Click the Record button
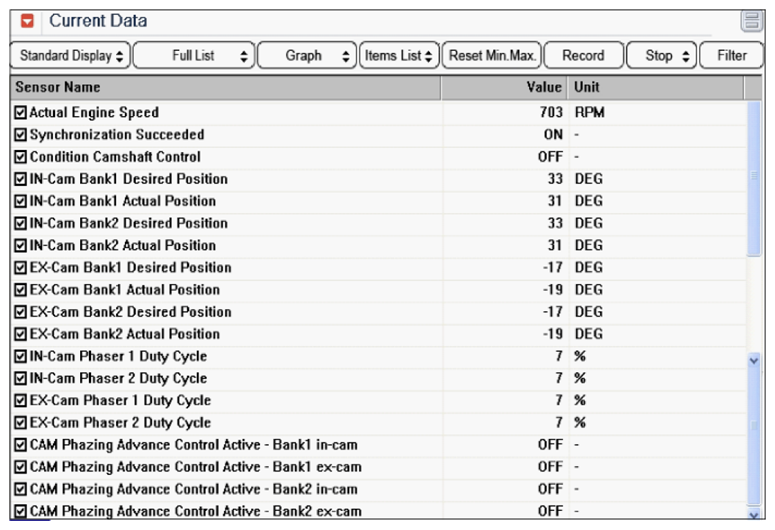 (x=583, y=56)
